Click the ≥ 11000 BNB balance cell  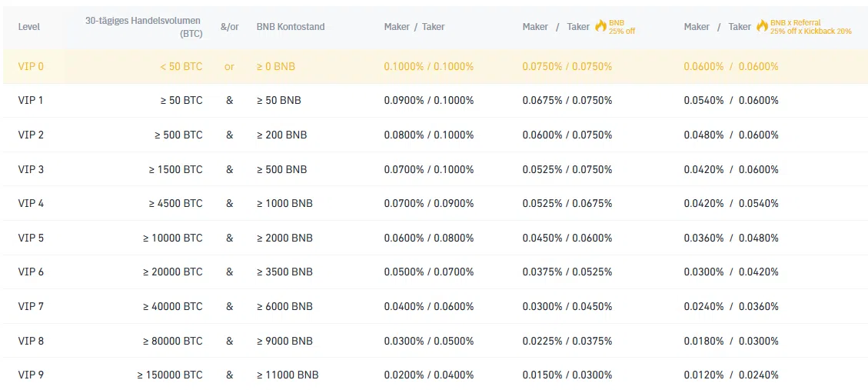[x=288, y=375]
